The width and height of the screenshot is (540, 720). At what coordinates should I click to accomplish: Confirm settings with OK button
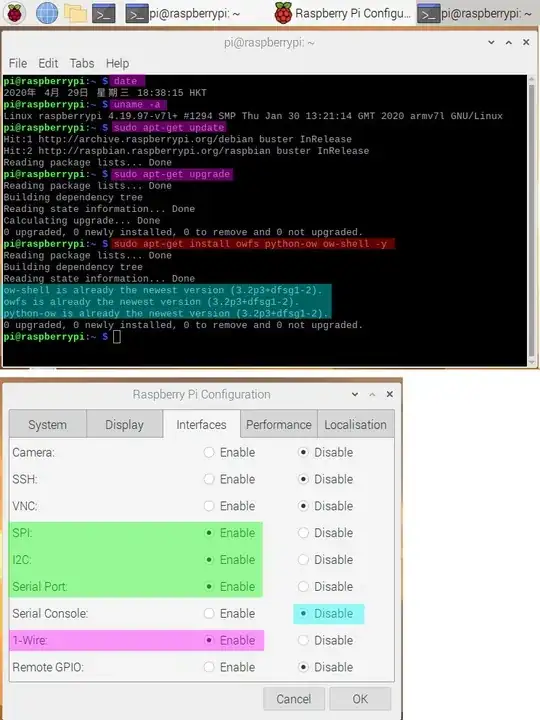[360, 699]
